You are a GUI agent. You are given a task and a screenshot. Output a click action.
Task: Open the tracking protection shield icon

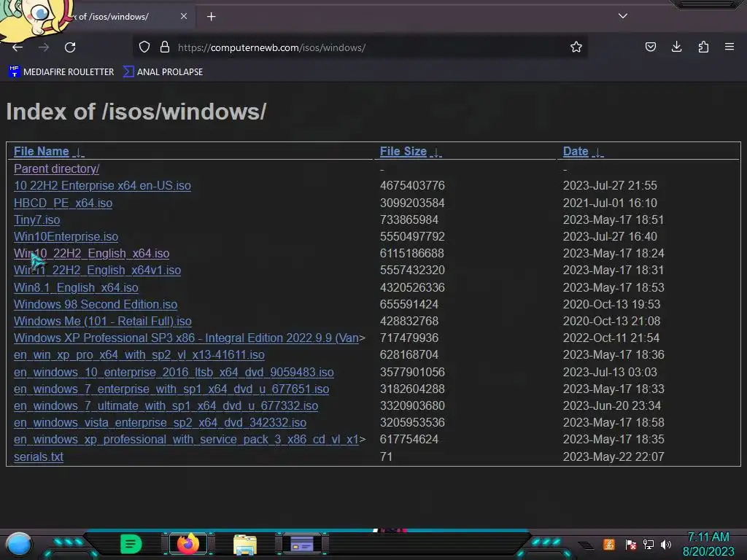click(x=144, y=47)
